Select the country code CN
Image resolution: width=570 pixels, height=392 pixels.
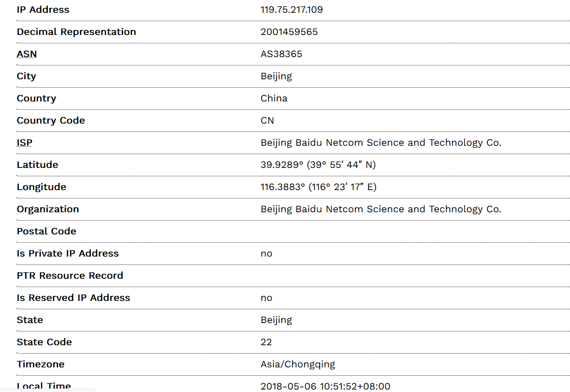click(x=268, y=121)
